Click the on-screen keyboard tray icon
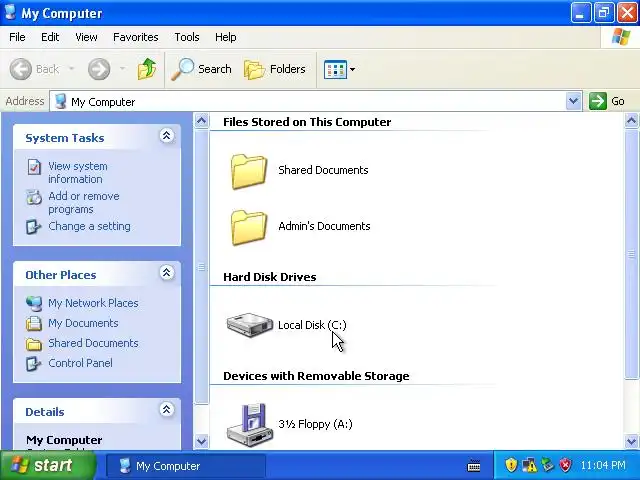Screen dimensions: 640x480 473,465
